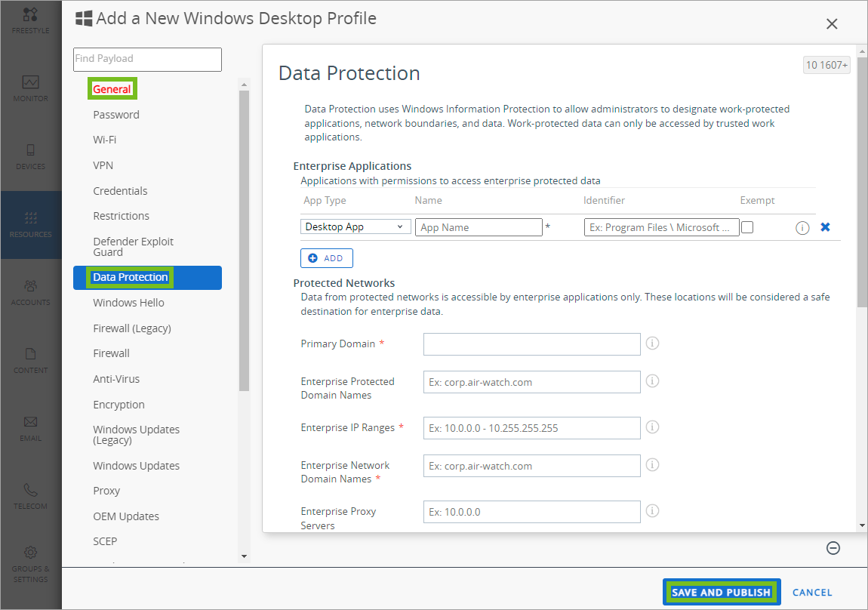The image size is (868, 610).
Task: Show info for Primary Domain field
Action: 653,344
